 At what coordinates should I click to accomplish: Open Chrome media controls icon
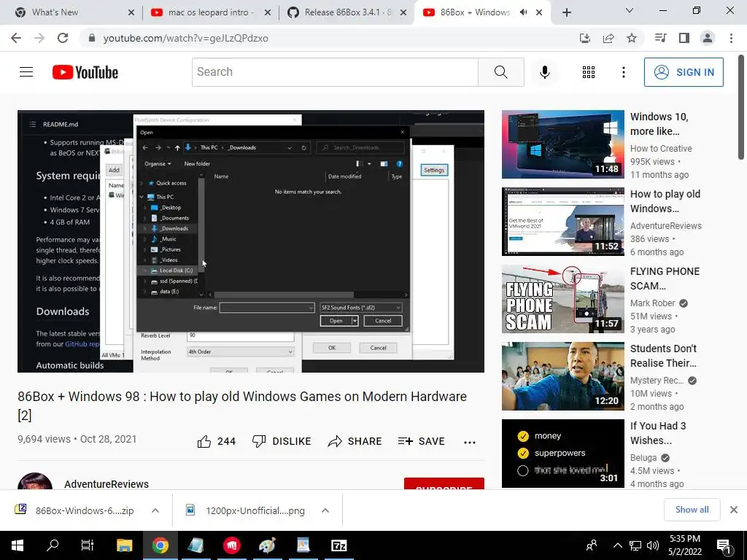[660, 38]
